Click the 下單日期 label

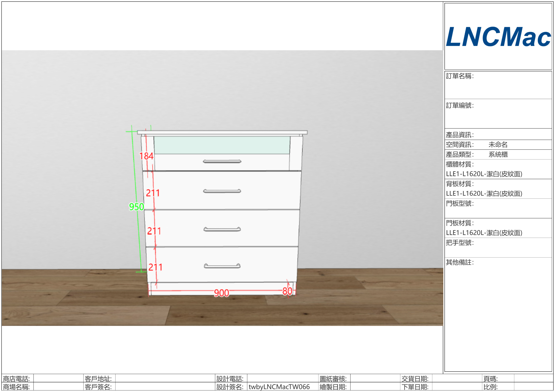coord(415,387)
